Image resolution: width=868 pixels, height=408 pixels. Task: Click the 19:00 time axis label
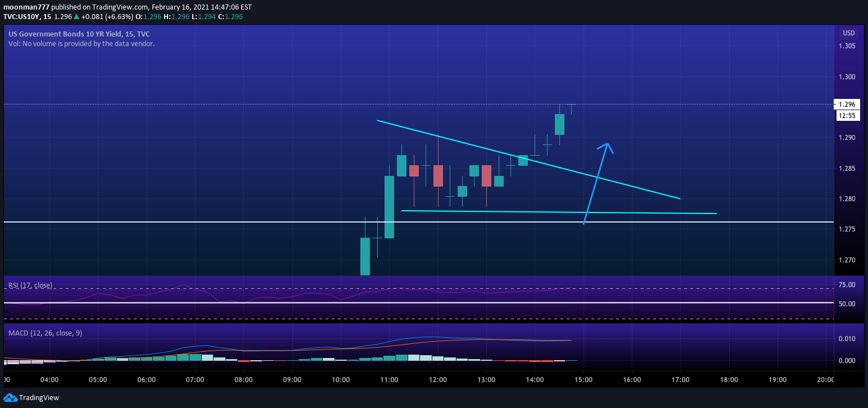(777, 380)
